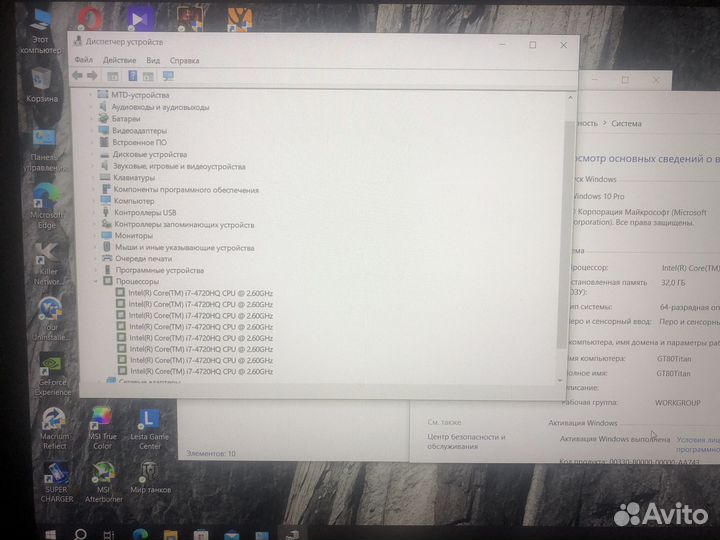Expand the MTD-устройства node arrow

pos(90,95)
